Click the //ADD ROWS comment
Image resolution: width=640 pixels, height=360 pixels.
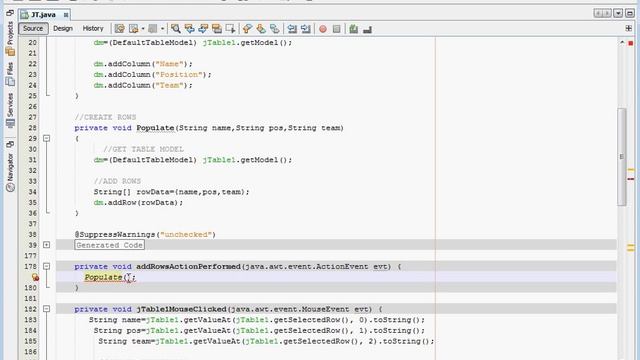117,181
